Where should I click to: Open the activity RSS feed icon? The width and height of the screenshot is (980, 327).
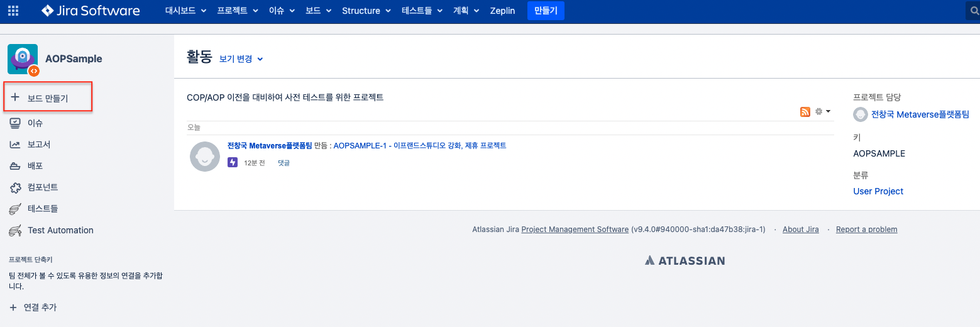pyautogui.click(x=805, y=111)
